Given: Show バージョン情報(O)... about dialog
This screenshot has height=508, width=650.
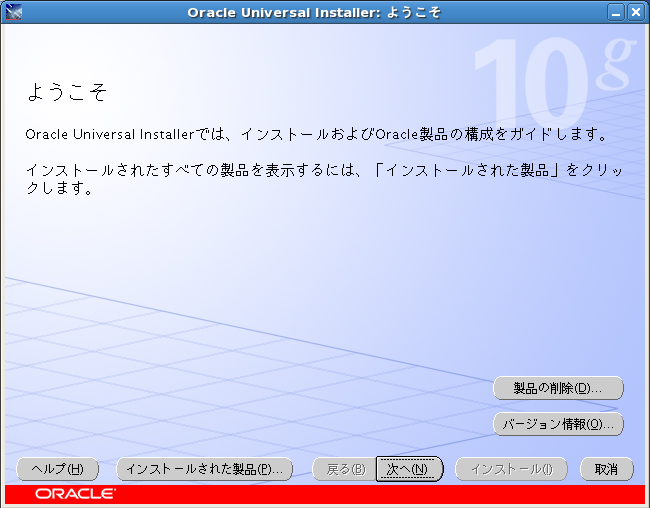Looking at the screenshot, I should click(x=558, y=424).
